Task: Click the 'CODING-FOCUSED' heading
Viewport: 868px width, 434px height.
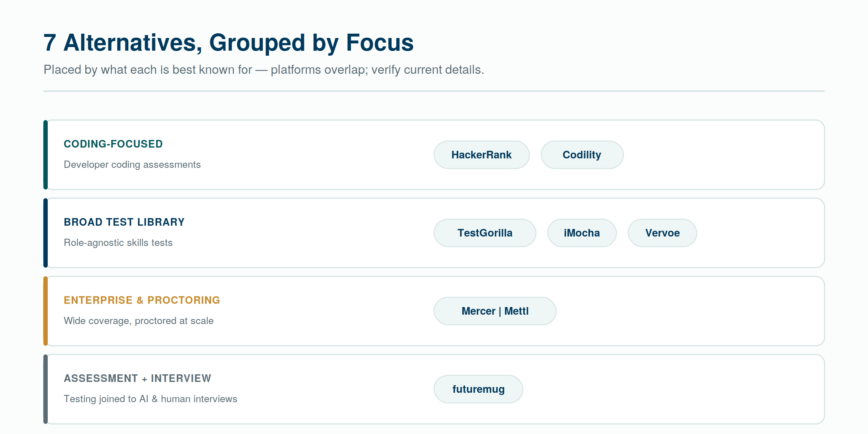Action: click(x=113, y=144)
